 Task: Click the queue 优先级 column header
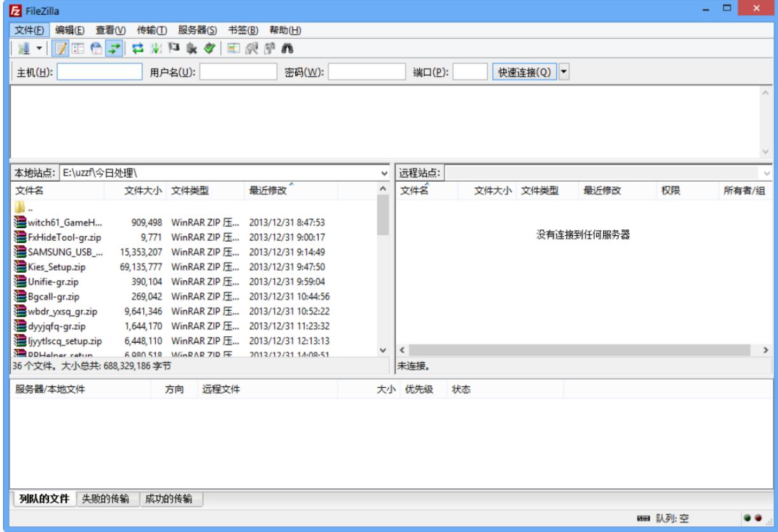click(423, 390)
